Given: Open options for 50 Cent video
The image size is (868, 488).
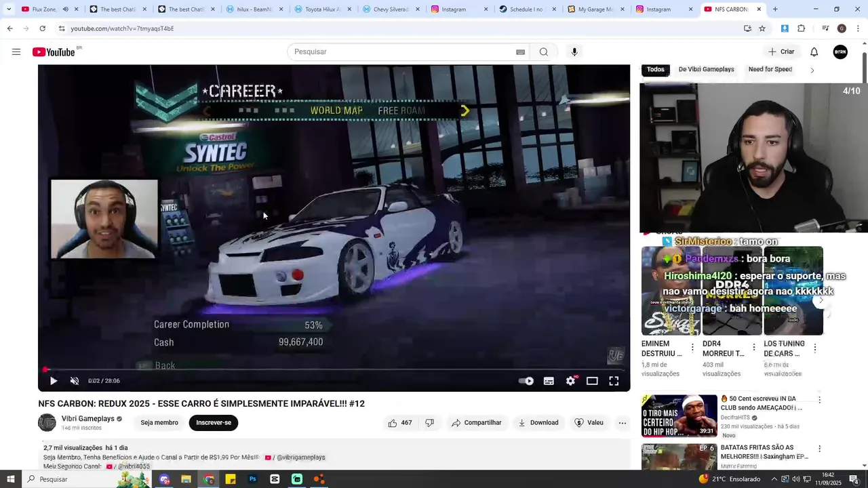Looking at the screenshot, I should [x=819, y=400].
